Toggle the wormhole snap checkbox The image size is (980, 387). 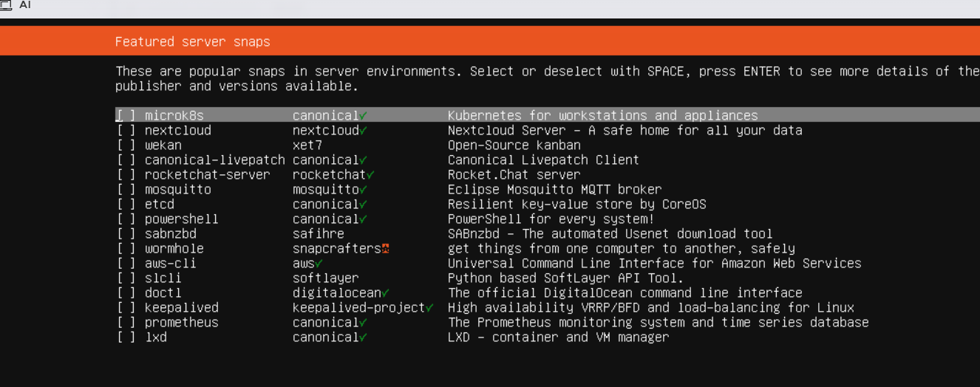click(x=126, y=249)
